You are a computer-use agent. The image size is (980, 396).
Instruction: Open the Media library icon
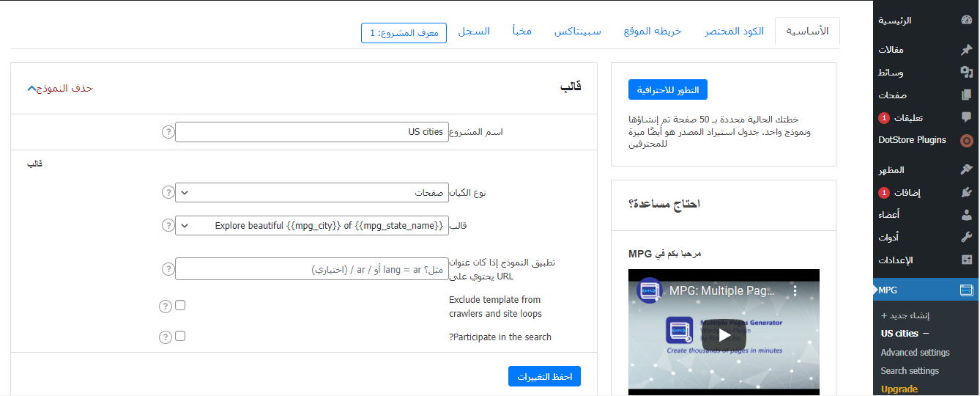(966, 73)
